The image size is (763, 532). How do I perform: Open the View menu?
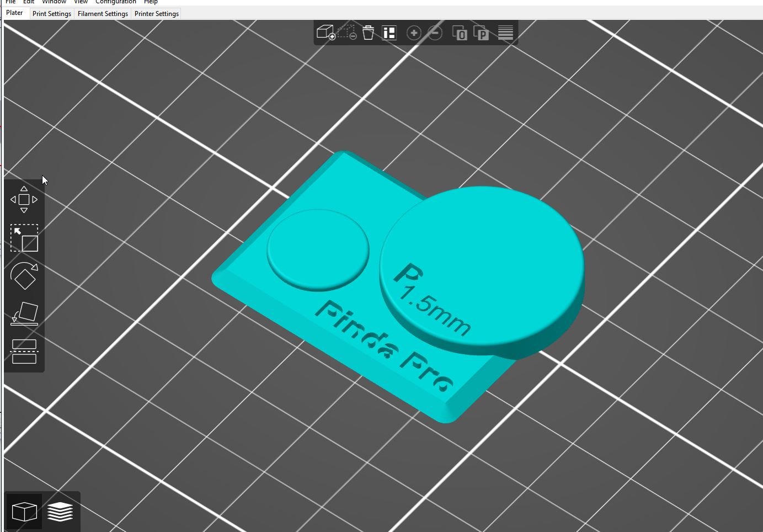(81, 2)
